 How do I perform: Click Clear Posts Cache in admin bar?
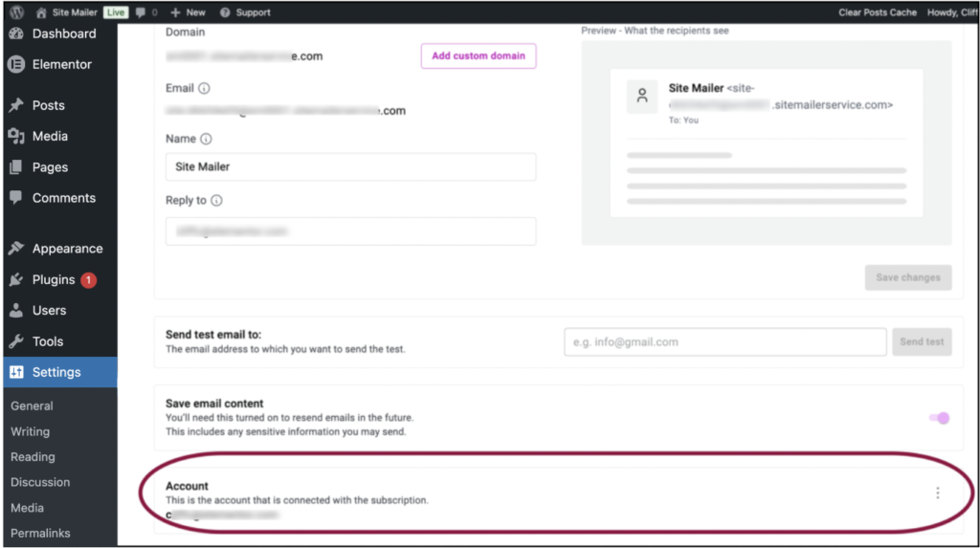click(x=877, y=12)
